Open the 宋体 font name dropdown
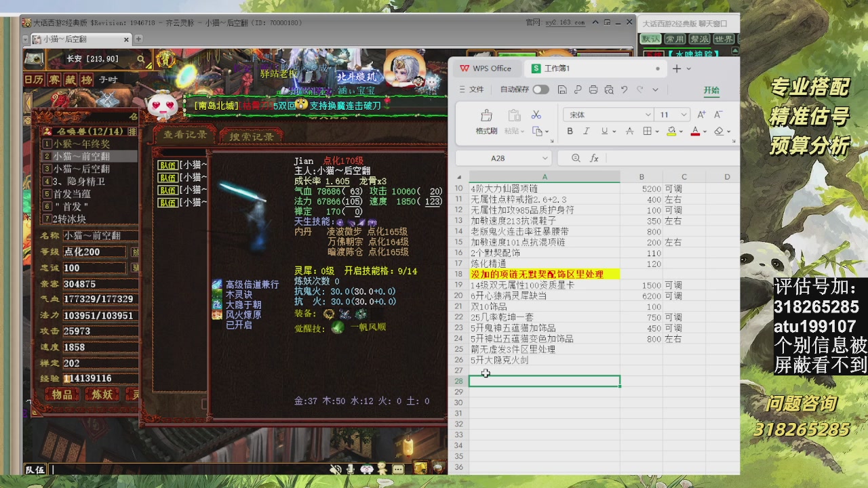The width and height of the screenshot is (868, 488). [648, 115]
